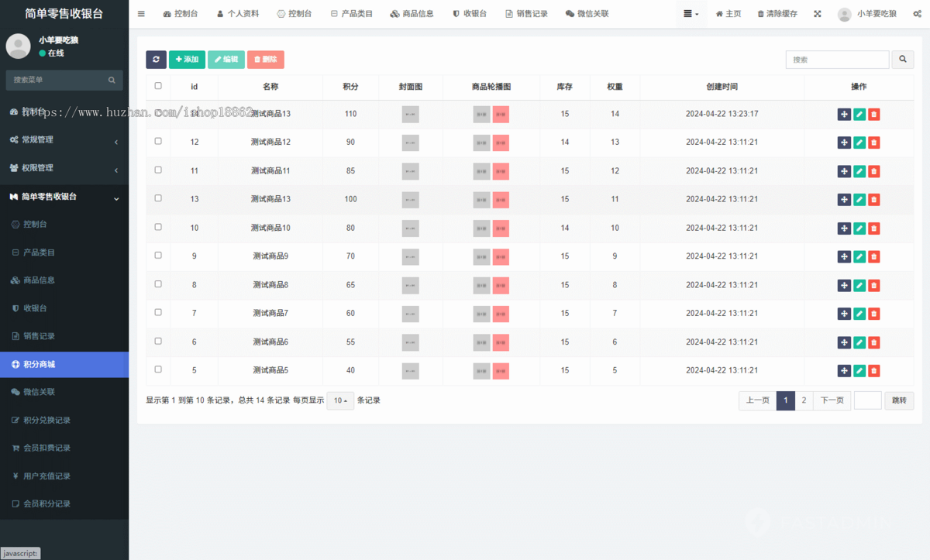Click the green edit pencil for 测试商品9
The height and width of the screenshot is (560, 930).
859,256
